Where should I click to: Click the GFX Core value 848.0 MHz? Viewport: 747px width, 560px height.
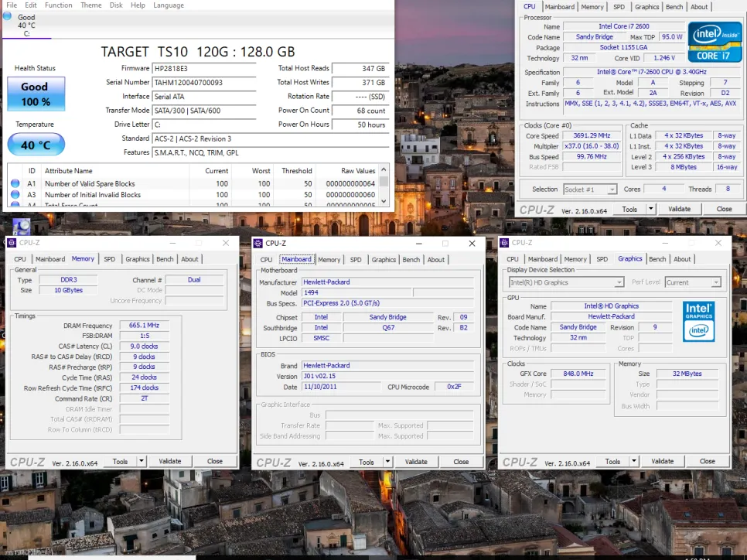click(x=578, y=374)
